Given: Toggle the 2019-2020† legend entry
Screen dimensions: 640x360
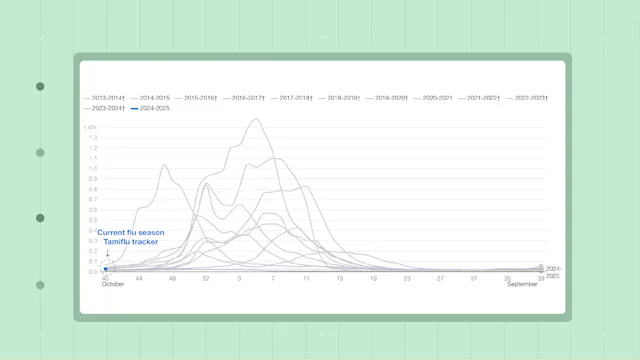Looking at the screenshot, I should (x=387, y=98).
